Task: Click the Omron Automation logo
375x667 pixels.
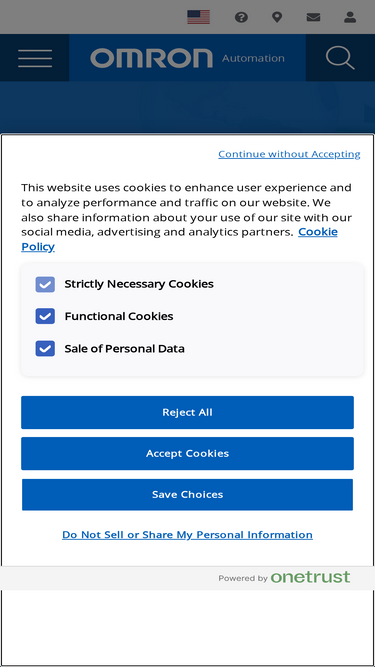Action: pyautogui.click(x=188, y=58)
